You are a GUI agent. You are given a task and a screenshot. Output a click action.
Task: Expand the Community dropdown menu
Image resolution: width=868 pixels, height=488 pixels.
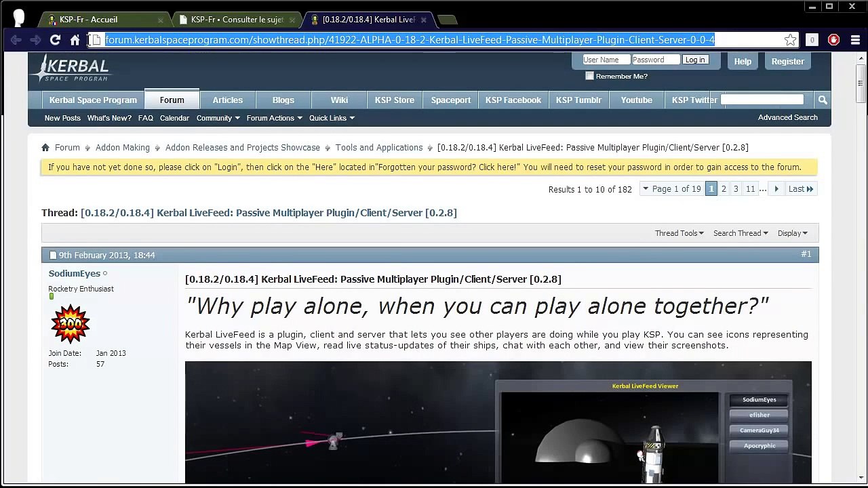point(218,118)
